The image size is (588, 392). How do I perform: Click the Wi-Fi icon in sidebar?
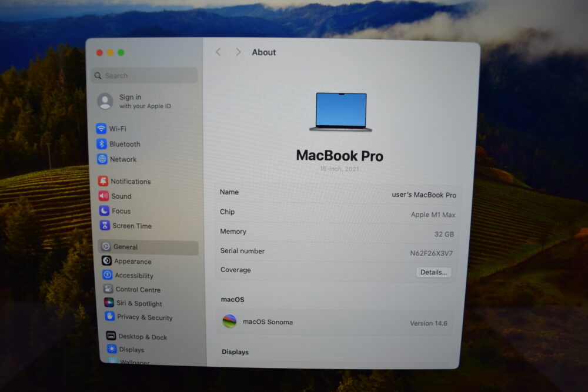pyautogui.click(x=101, y=129)
